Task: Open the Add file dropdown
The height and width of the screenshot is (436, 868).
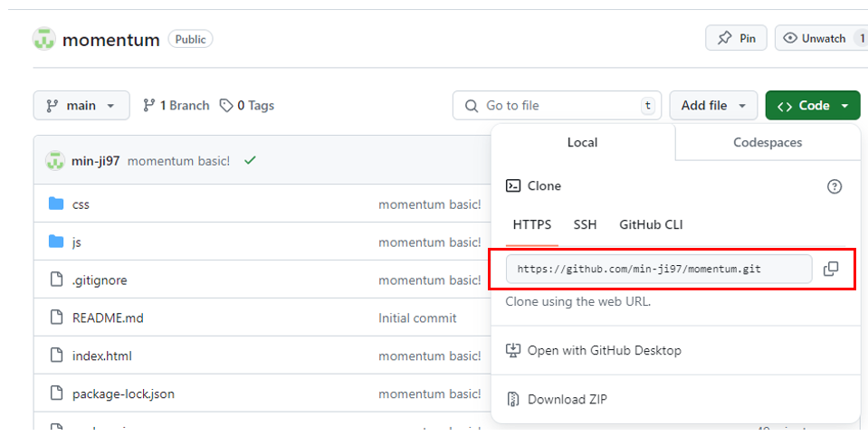Action: pos(713,105)
